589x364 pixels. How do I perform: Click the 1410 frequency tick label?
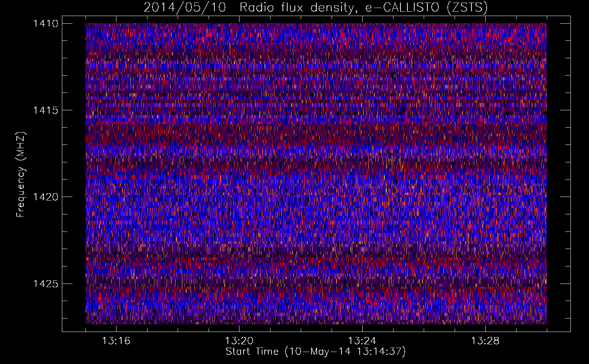[46, 24]
